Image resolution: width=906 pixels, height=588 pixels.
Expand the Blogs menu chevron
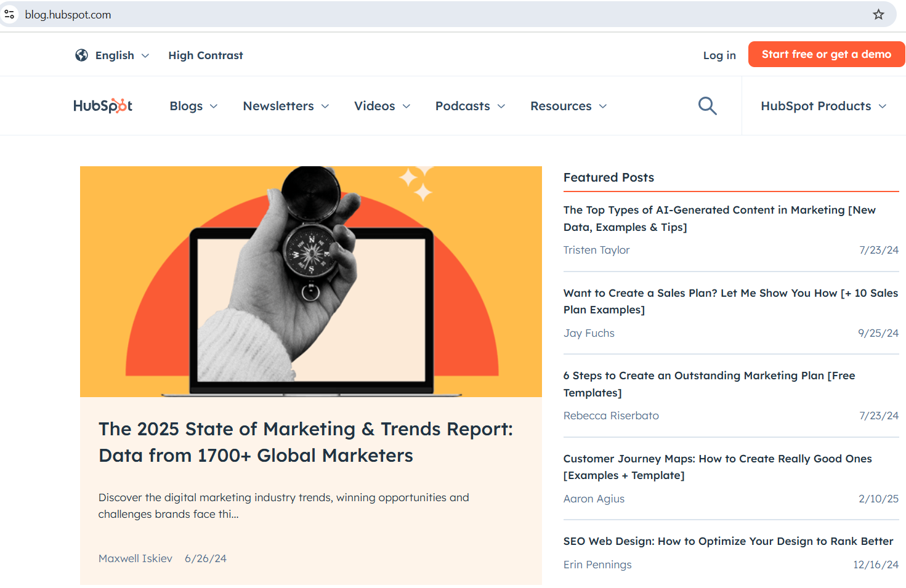pos(214,107)
